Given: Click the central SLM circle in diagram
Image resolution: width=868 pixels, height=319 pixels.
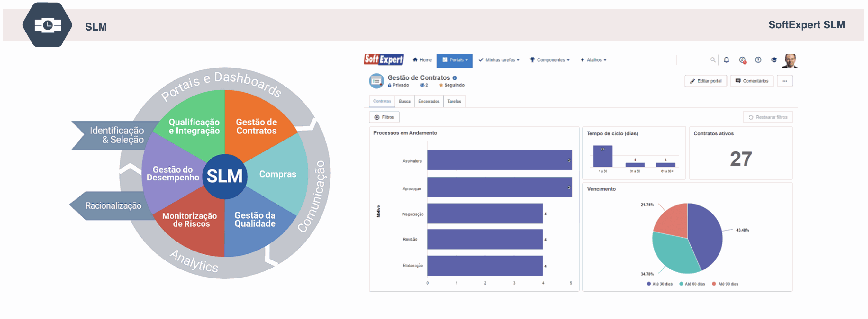Looking at the screenshot, I should (x=225, y=176).
